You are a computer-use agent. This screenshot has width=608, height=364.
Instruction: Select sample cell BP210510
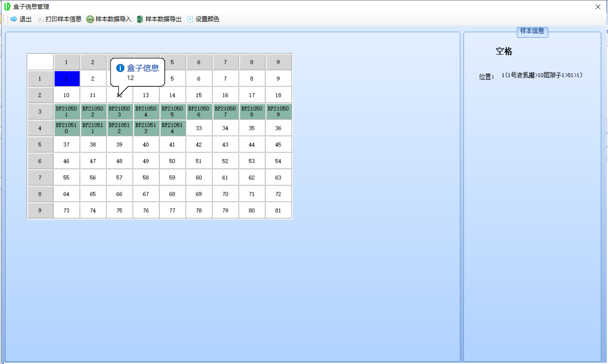pyautogui.click(x=67, y=128)
